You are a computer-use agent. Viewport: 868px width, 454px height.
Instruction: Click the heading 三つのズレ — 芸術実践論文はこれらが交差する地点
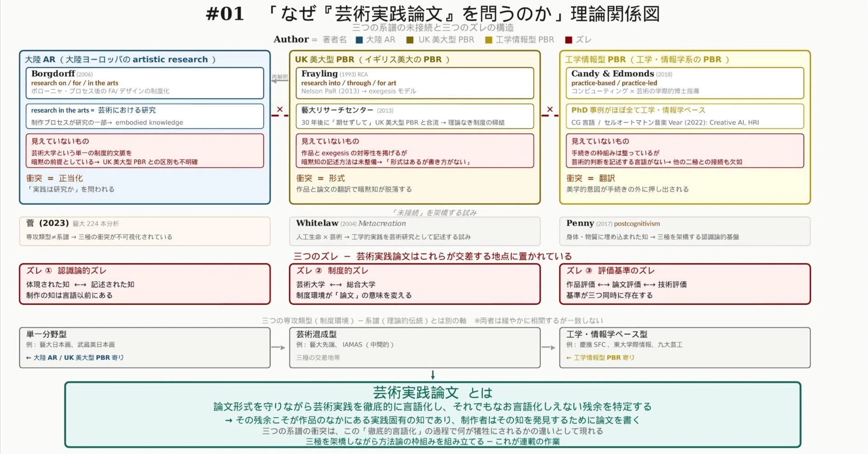click(x=433, y=257)
